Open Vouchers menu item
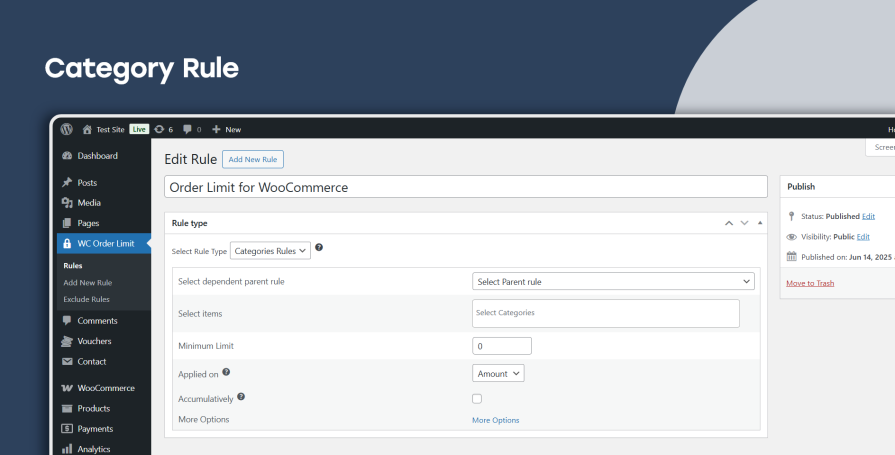 click(94, 341)
